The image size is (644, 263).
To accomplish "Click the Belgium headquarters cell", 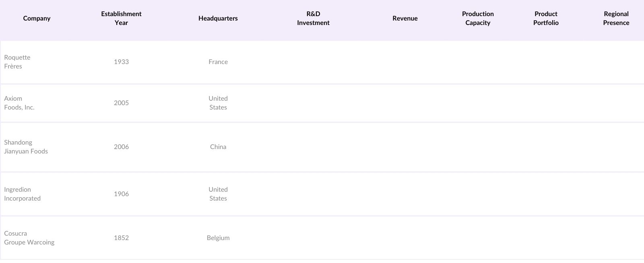I will tap(218, 238).
